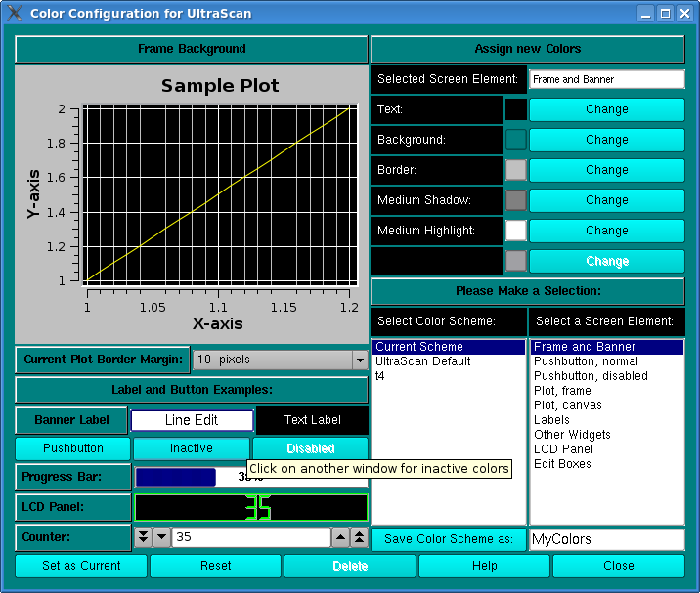Select Frame and Banner screen element
The height and width of the screenshot is (593, 700).
pyautogui.click(x=607, y=347)
